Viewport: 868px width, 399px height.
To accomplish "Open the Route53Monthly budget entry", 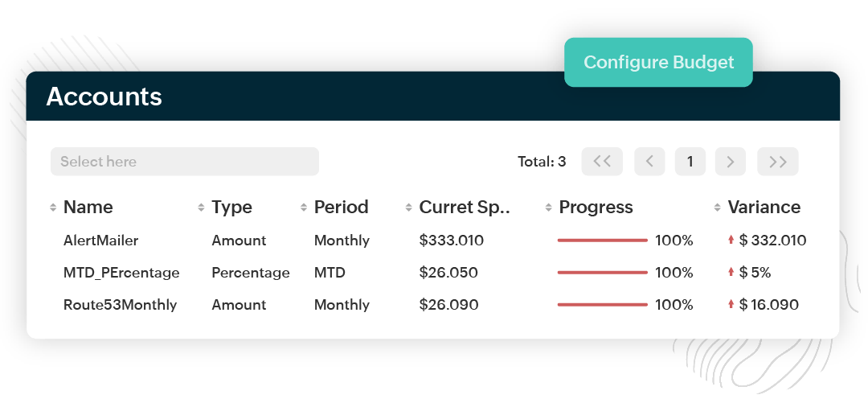I will (120, 305).
